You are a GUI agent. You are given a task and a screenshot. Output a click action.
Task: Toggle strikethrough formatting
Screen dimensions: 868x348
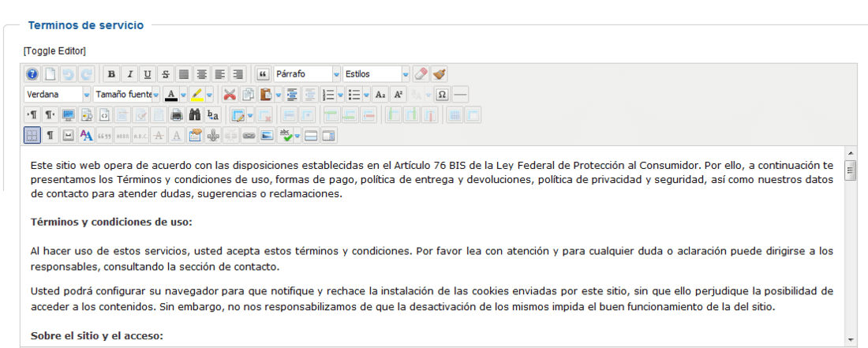166,73
